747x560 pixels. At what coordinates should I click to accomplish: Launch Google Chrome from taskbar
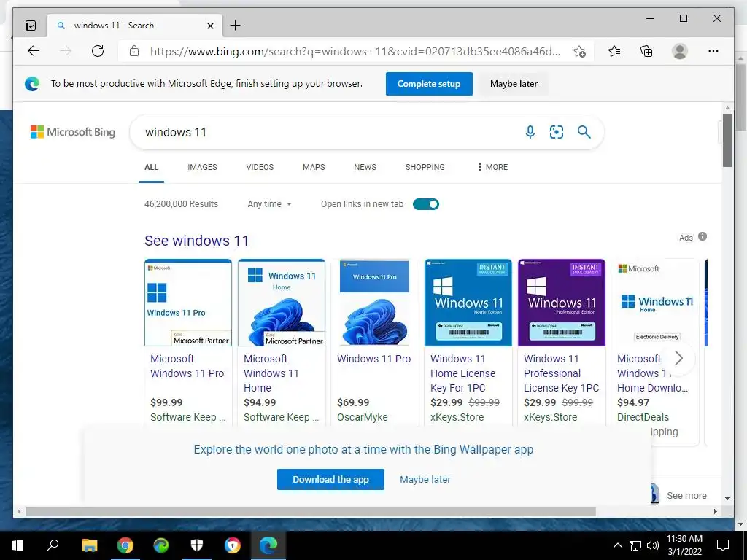(125, 545)
